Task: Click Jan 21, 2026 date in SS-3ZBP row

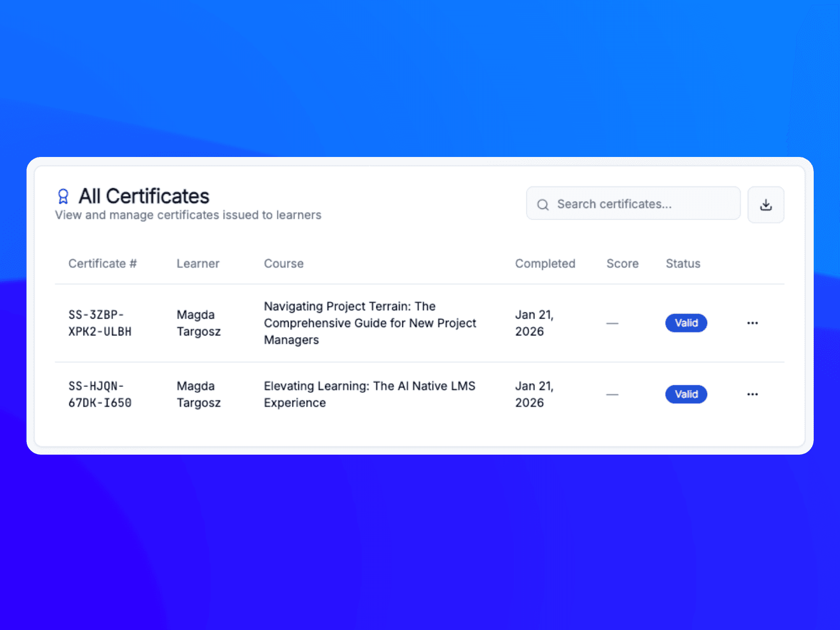Action: click(x=534, y=323)
